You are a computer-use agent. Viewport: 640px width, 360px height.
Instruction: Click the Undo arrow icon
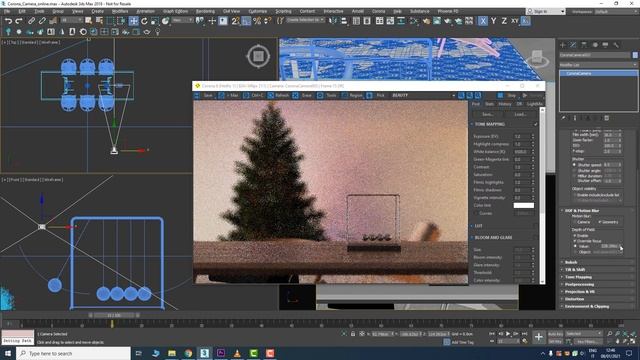pyautogui.click(x=8, y=20)
